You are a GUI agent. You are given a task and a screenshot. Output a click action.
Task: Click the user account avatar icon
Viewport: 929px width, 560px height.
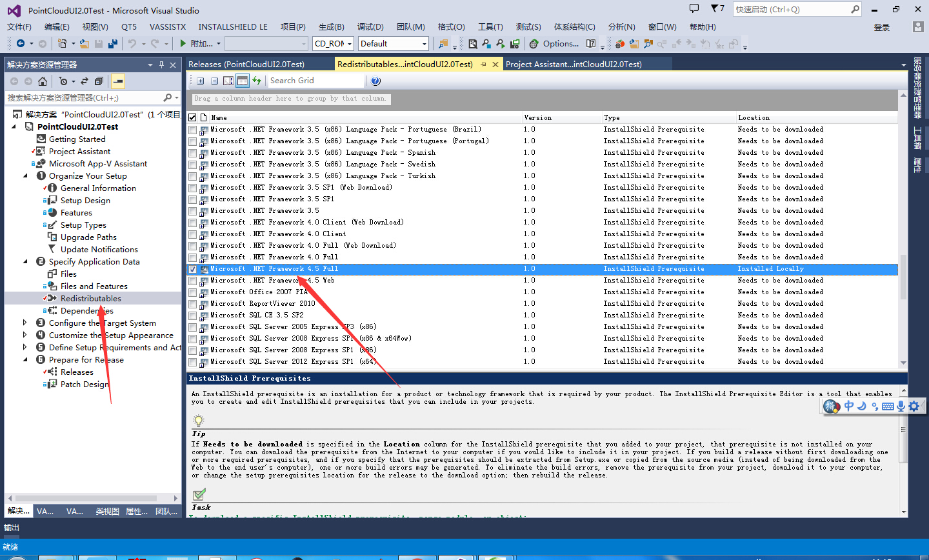coord(918,26)
